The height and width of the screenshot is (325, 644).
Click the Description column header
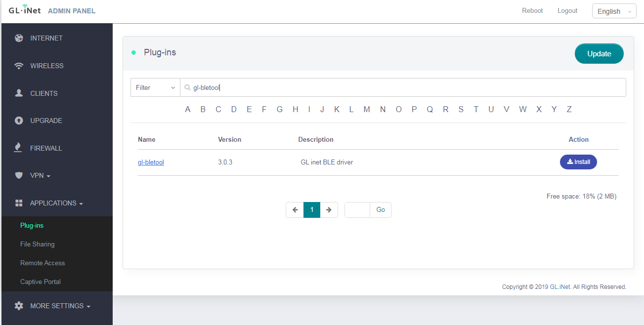coord(316,140)
